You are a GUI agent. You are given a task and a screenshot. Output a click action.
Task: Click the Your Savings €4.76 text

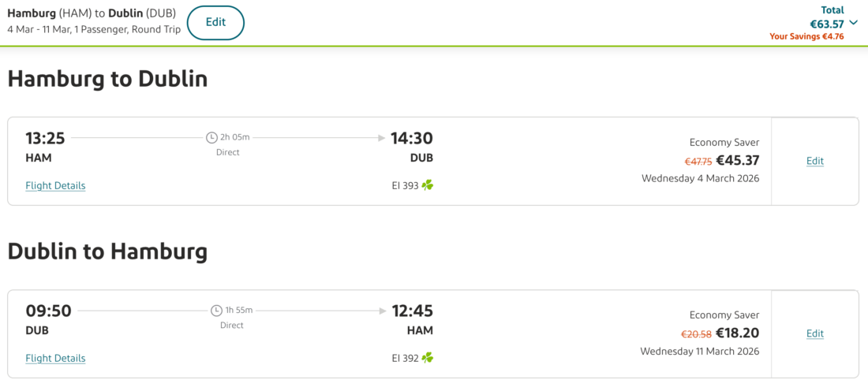click(806, 36)
